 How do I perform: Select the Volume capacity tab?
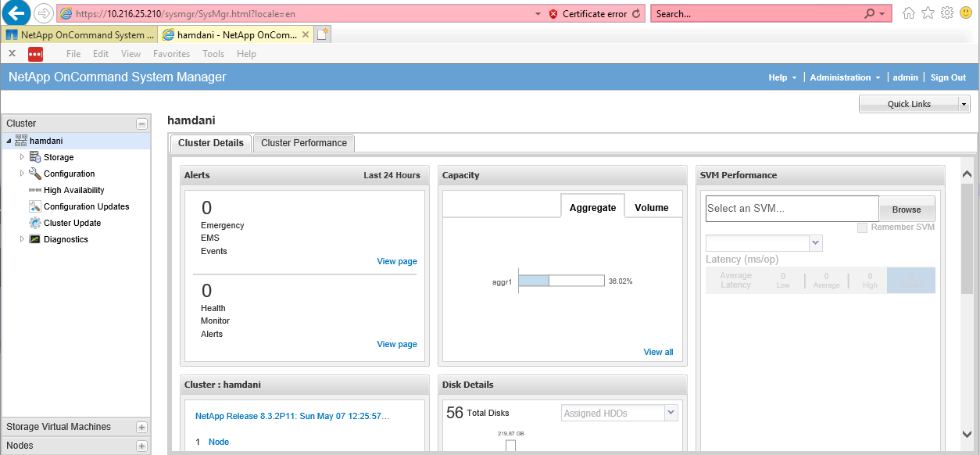[651, 207]
